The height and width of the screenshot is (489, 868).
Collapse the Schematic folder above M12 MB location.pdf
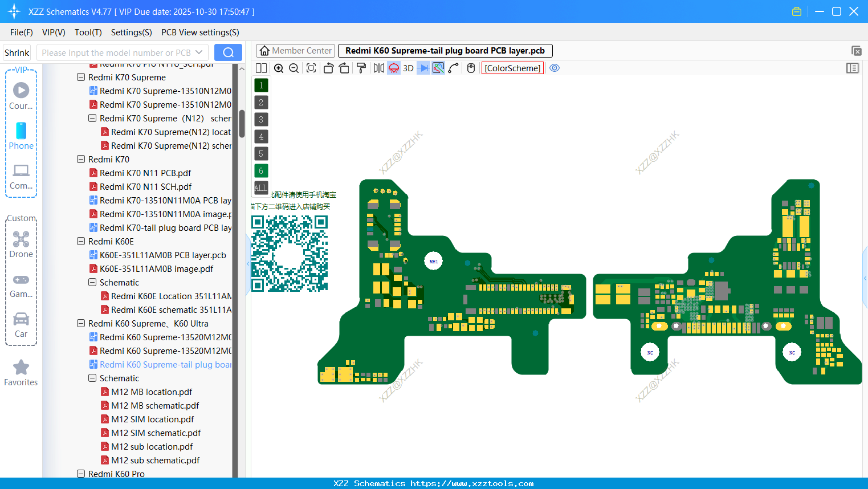pos(92,378)
